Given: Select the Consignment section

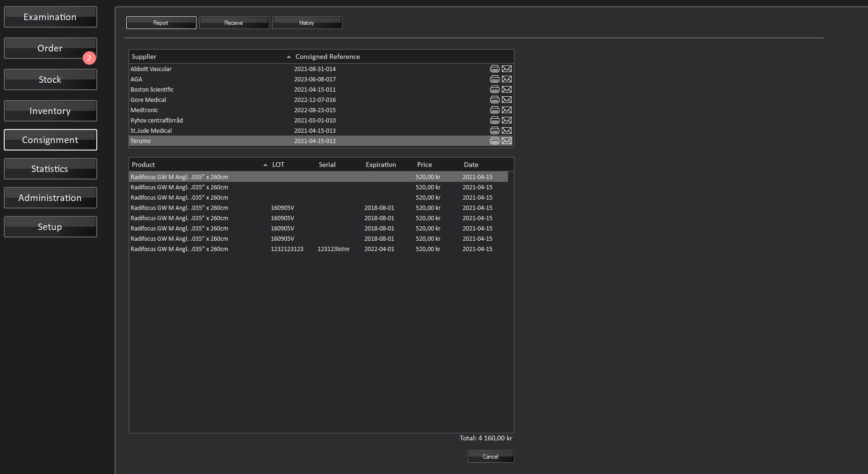Looking at the screenshot, I should (50, 140).
